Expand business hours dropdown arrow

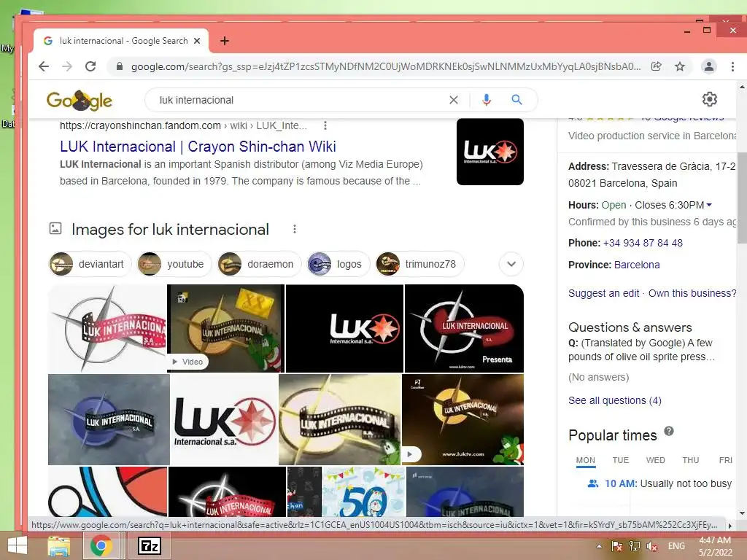(709, 205)
